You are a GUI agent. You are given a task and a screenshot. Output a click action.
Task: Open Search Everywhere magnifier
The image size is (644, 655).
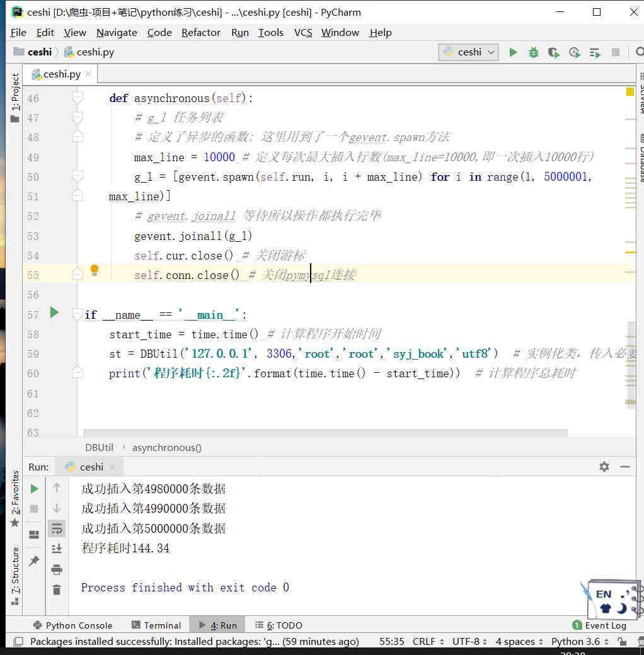[640, 52]
